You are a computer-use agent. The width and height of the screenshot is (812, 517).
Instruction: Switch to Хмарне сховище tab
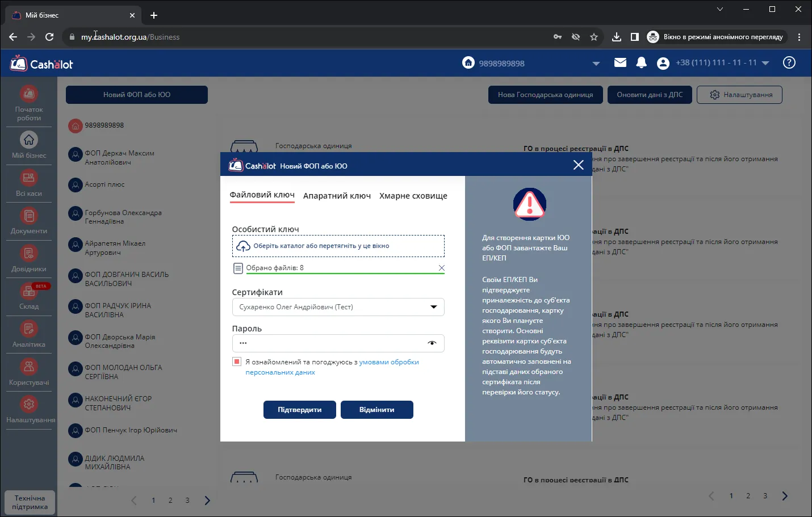[x=413, y=196]
